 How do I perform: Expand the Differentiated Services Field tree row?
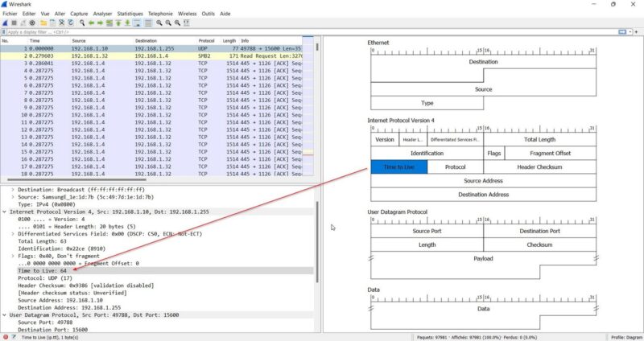pos(13,234)
